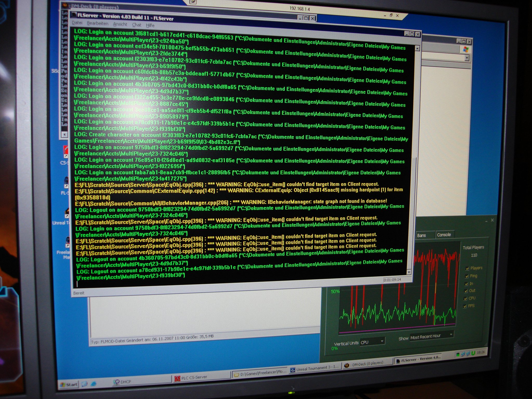Close the green server monitor window
The width and height of the screenshot is (532, 399).
(x=492, y=220)
